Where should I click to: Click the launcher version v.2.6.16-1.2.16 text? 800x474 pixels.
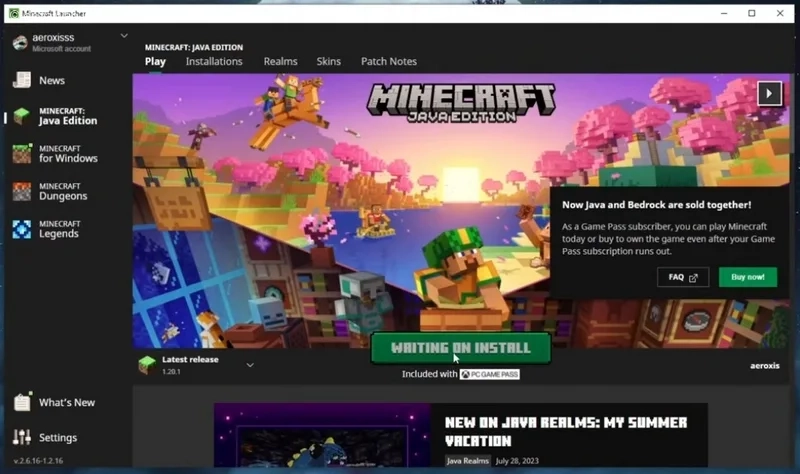coord(38,460)
